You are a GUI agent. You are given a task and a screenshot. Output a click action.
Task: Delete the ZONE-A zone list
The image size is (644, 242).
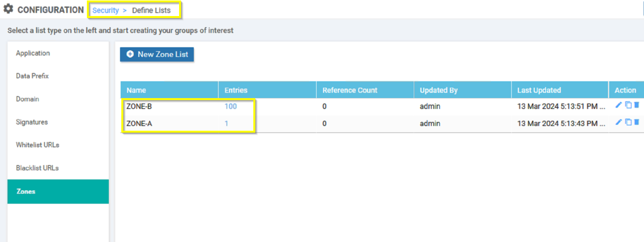[636, 122]
